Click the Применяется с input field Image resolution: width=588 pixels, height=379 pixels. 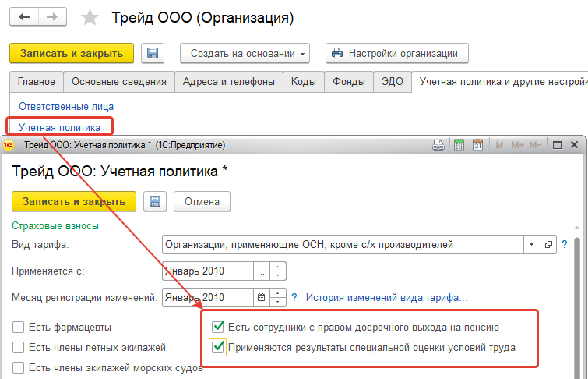point(208,271)
